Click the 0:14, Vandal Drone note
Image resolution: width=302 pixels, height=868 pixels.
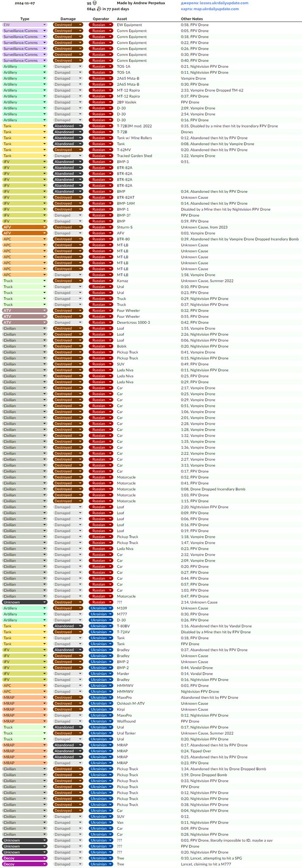click(197, 673)
